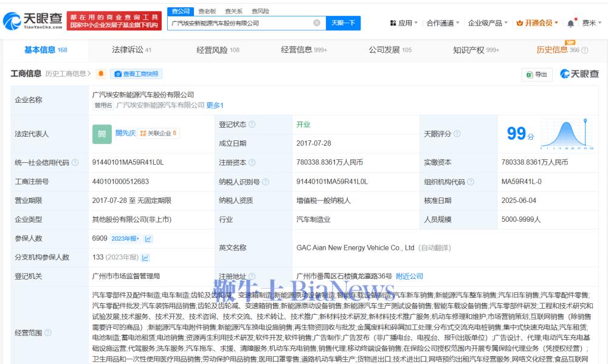608x364 pixels.
Task: Click the red banner 都在用的商业查询工具
Action: pyautogui.click(x=114, y=21)
